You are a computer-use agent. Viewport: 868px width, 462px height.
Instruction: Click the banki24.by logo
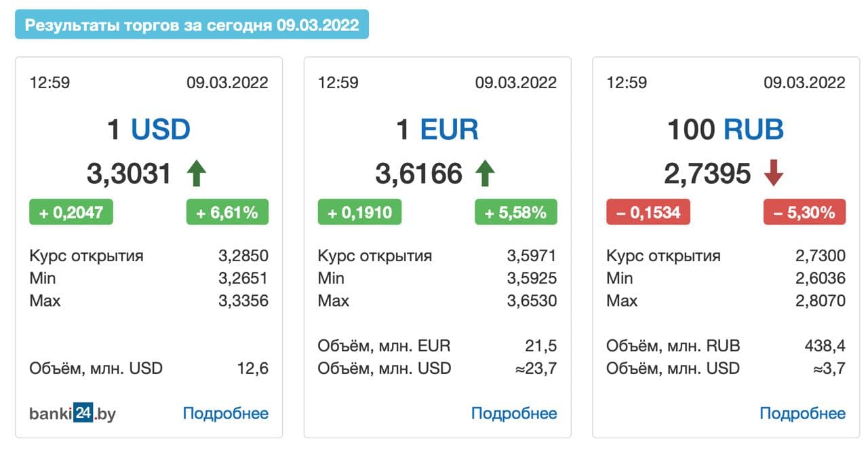pyautogui.click(x=73, y=413)
